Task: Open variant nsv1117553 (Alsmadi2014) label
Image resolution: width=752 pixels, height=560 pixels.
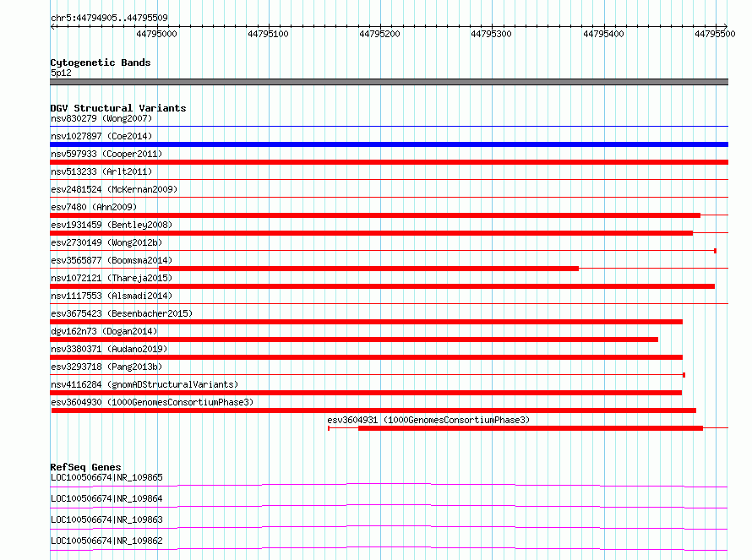Action: 112,296
